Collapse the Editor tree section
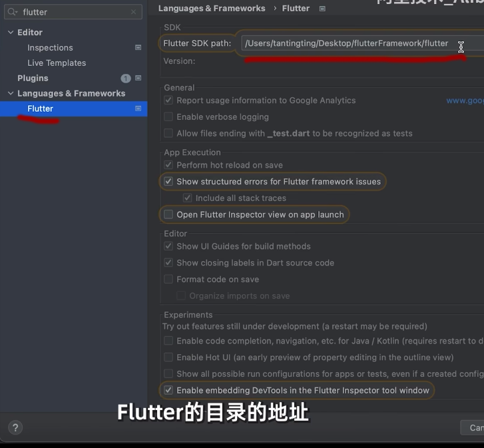The width and height of the screenshot is (484, 448). tap(10, 33)
